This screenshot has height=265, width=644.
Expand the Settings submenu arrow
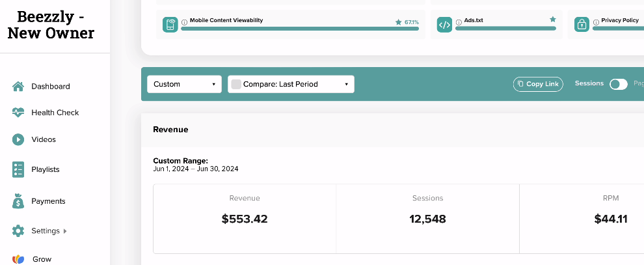pos(65,231)
